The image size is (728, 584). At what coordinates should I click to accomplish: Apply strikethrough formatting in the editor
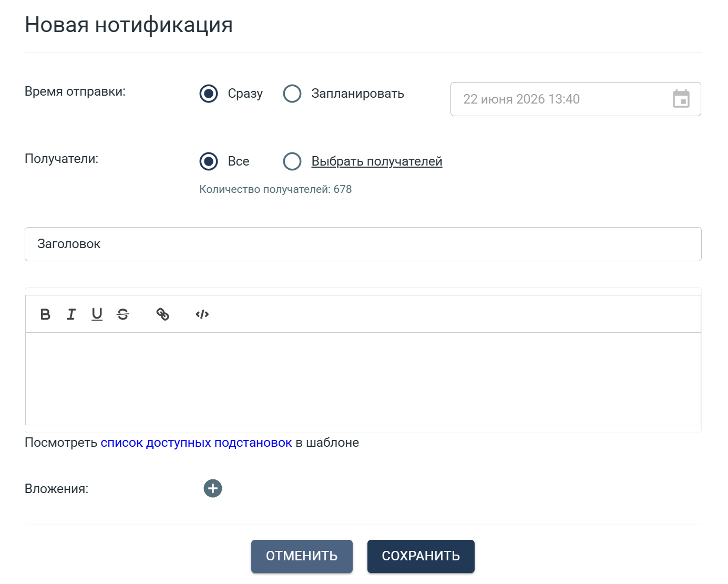[x=123, y=314]
